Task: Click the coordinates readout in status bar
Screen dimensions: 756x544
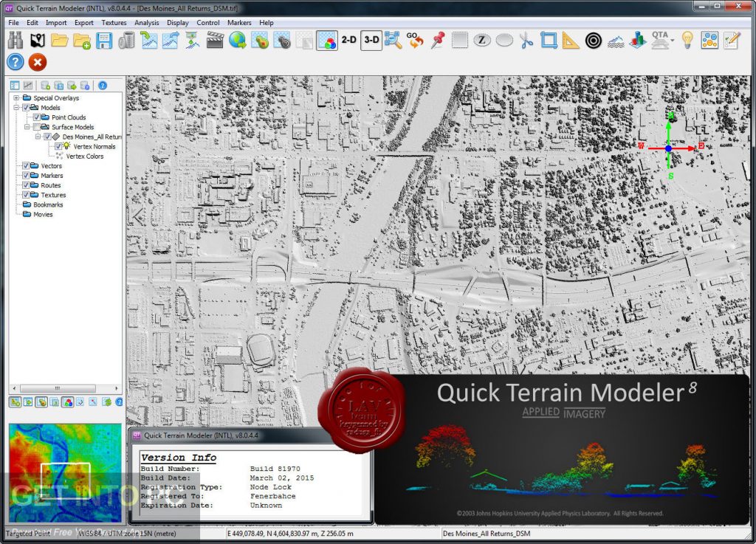Action: (x=290, y=534)
